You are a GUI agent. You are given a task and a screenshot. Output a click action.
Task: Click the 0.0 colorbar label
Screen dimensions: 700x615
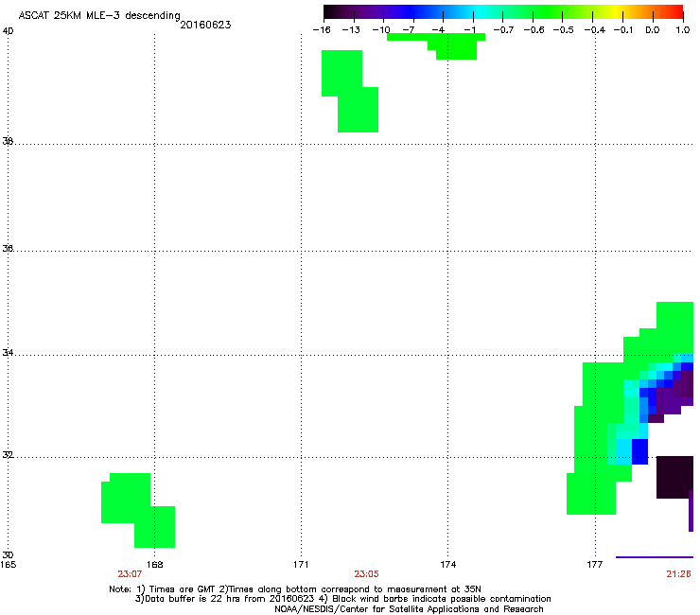click(653, 30)
